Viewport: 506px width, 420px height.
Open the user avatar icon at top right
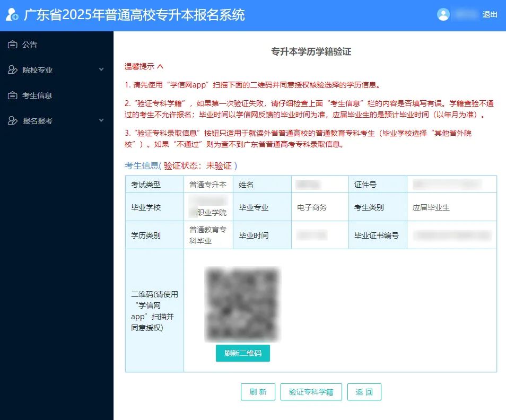pos(443,14)
